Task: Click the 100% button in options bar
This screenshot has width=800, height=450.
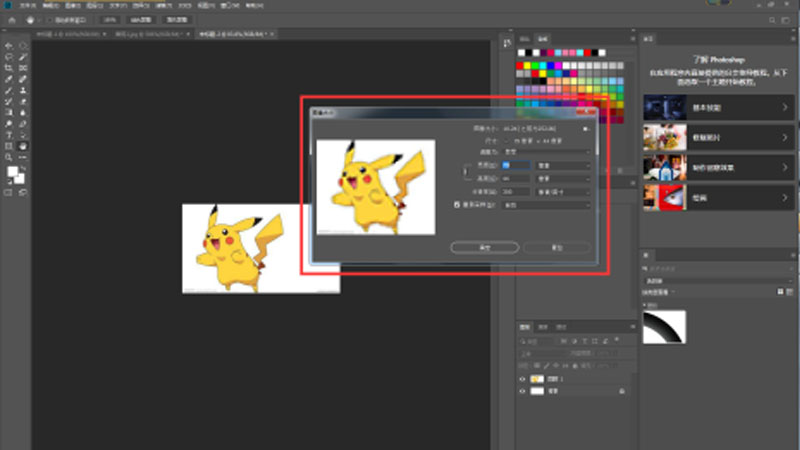Action: tap(110, 20)
